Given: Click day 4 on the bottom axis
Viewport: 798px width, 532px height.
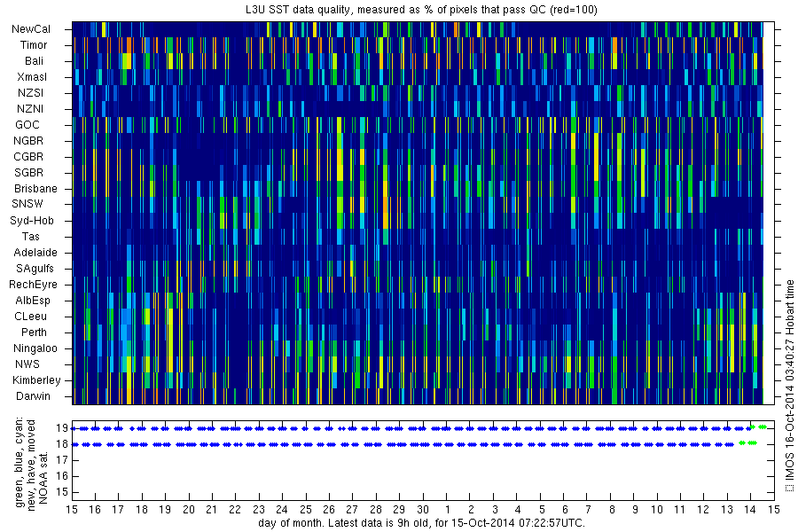Looking at the screenshot, I should coord(518,510).
